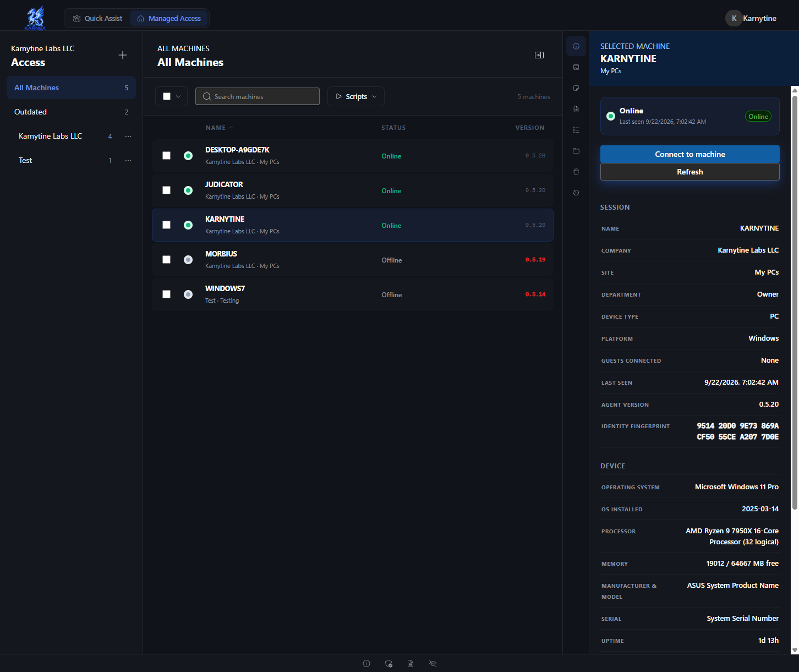Click the info circle icon in bottom bar
The height and width of the screenshot is (672, 799).
366,664
